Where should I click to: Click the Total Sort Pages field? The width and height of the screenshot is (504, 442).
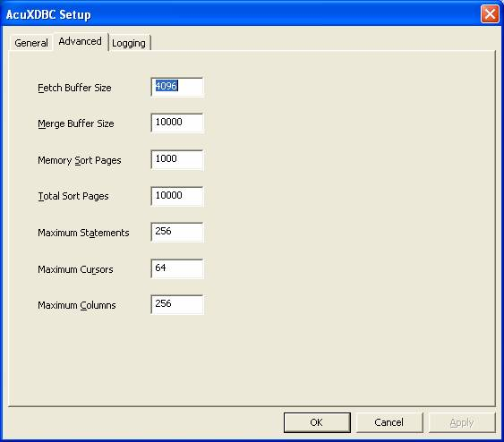(x=177, y=196)
